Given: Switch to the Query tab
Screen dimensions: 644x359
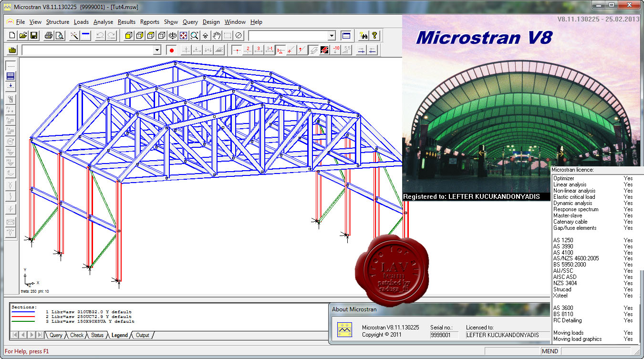Looking at the screenshot, I should point(56,335).
